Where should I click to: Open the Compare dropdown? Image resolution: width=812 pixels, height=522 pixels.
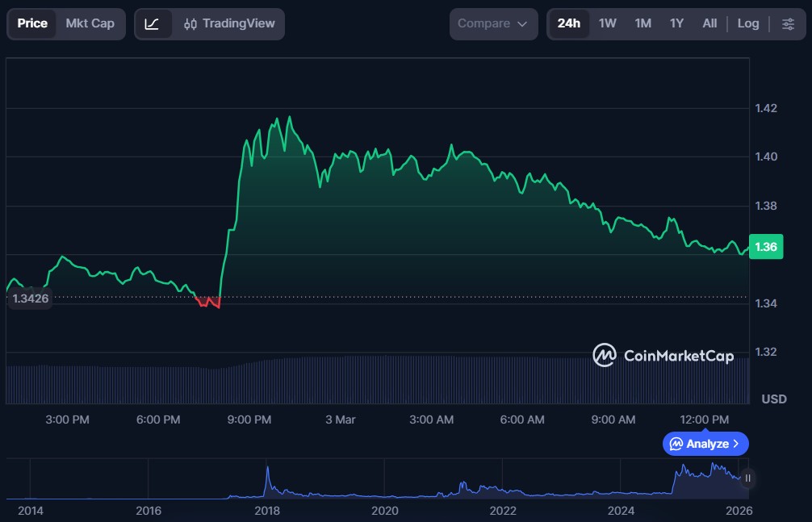pos(492,24)
